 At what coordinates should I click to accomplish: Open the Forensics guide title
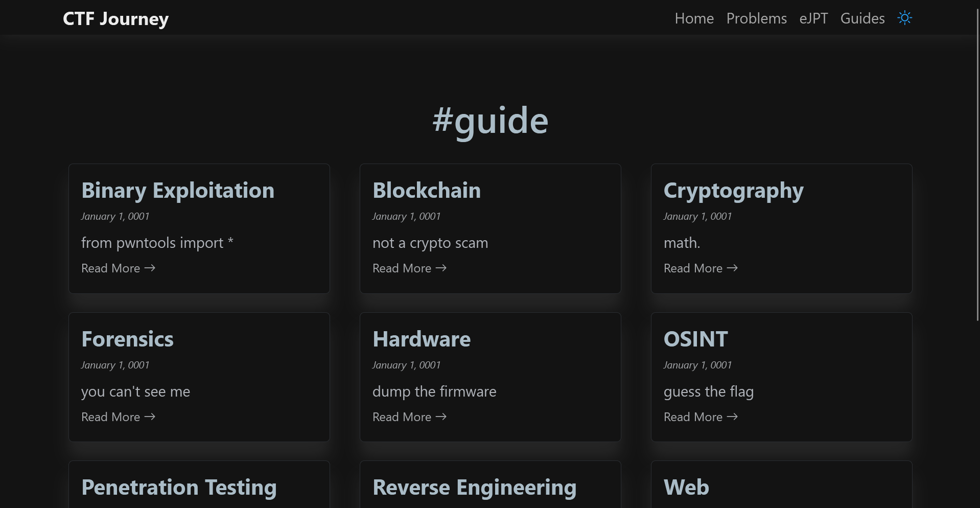click(127, 339)
